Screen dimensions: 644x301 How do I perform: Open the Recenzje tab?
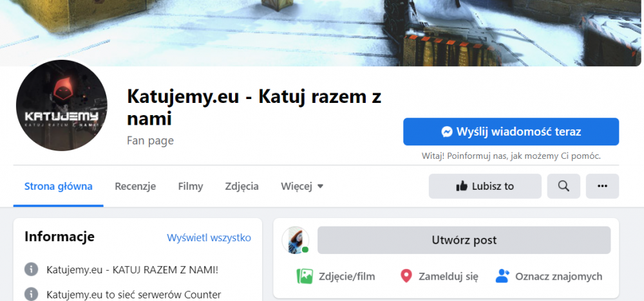(135, 187)
